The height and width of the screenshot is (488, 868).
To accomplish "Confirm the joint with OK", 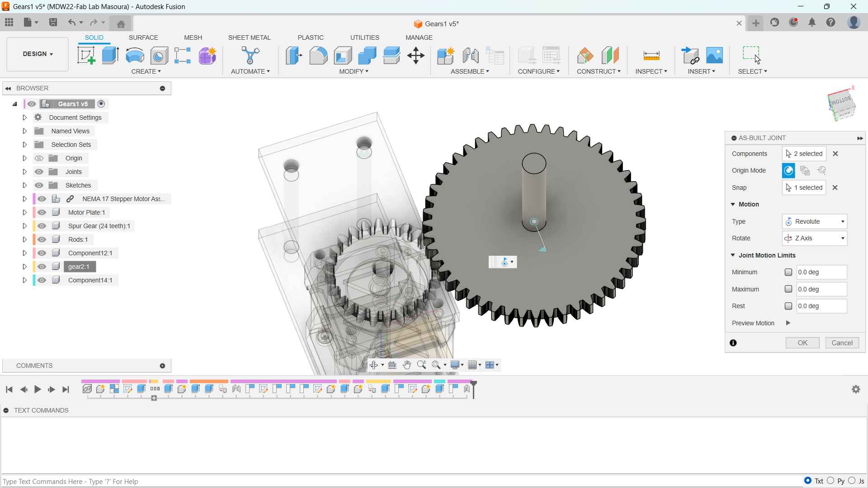I will point(802,343).
